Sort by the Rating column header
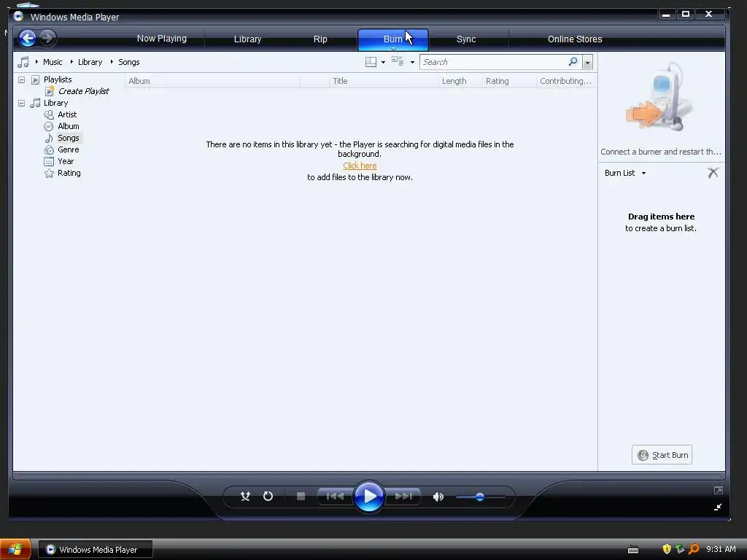This screenshot has height=560, width=747. click(508, 81)
